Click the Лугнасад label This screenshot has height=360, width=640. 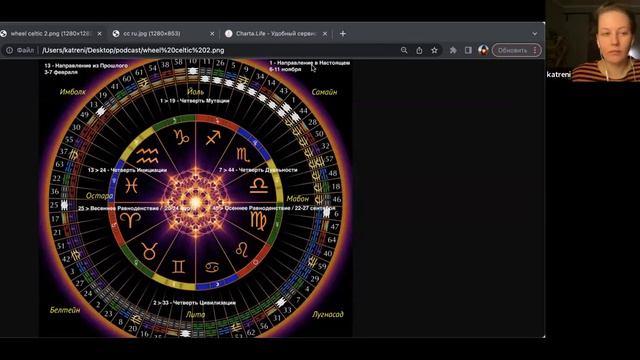[x=328, y=314]
